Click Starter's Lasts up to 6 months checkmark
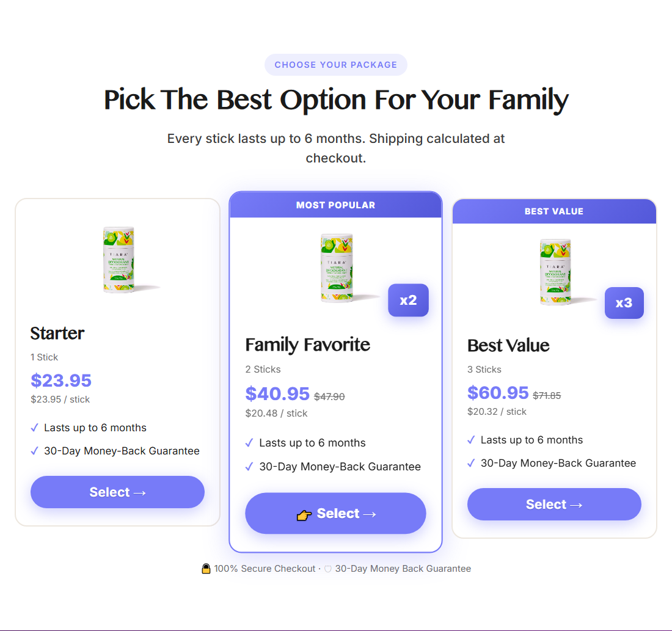This screenshot has height=631, width=672. point(35,428)
